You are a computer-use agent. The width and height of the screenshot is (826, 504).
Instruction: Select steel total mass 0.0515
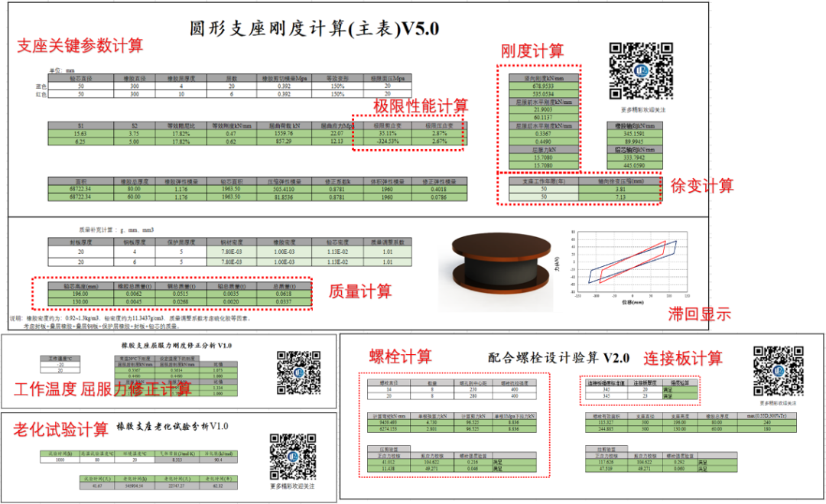(180, 294)
